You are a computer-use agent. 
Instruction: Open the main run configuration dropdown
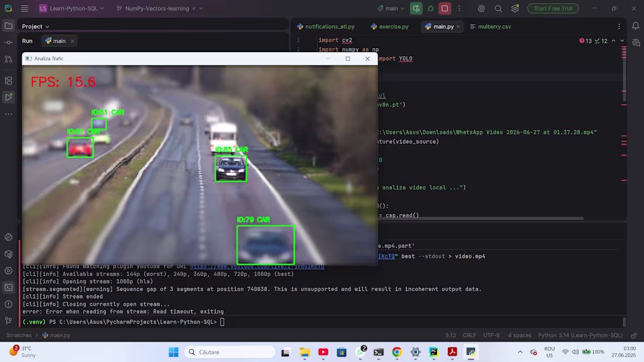click(x=391, y=8)
